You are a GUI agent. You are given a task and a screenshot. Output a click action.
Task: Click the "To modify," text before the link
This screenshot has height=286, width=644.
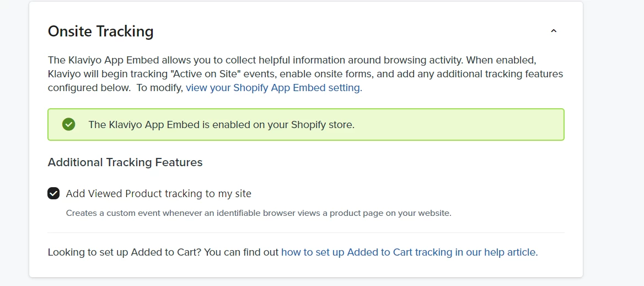(159, 88)
